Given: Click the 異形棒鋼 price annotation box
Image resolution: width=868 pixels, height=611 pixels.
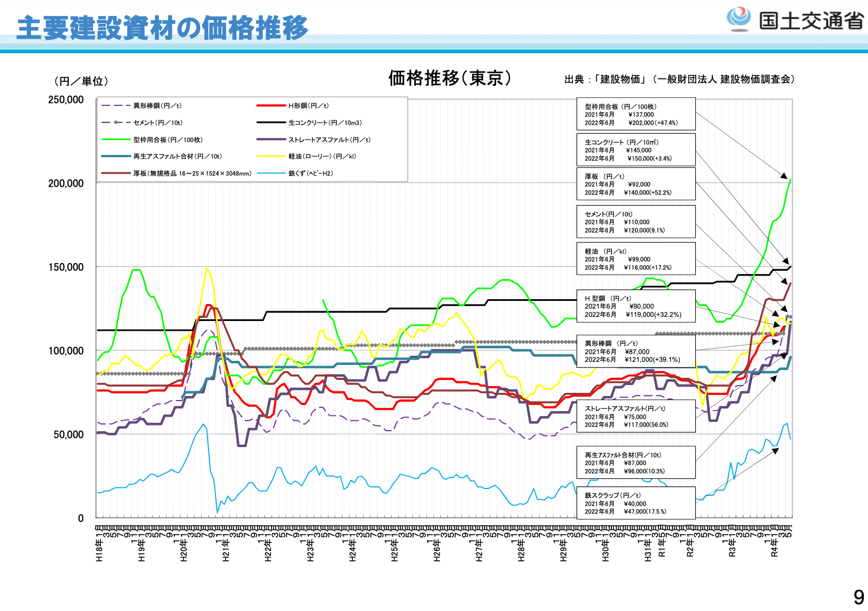Looking at the screenshot, I should coord(636,351).
